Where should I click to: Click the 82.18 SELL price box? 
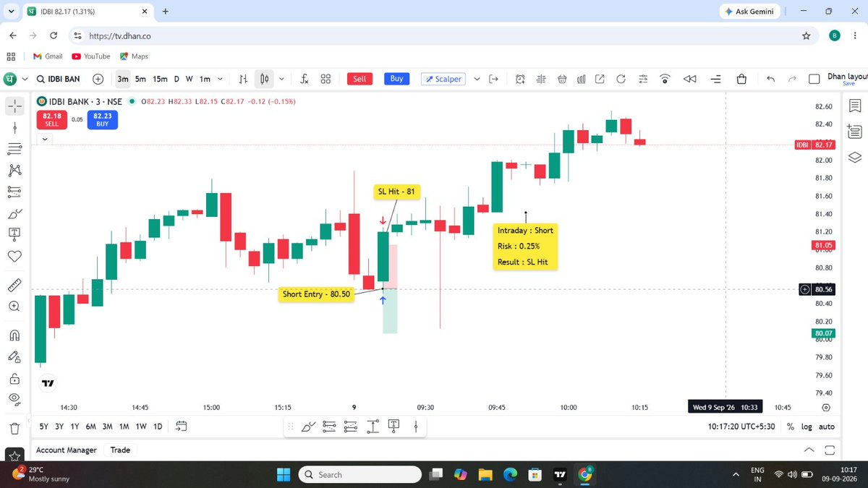coord(51,120)
